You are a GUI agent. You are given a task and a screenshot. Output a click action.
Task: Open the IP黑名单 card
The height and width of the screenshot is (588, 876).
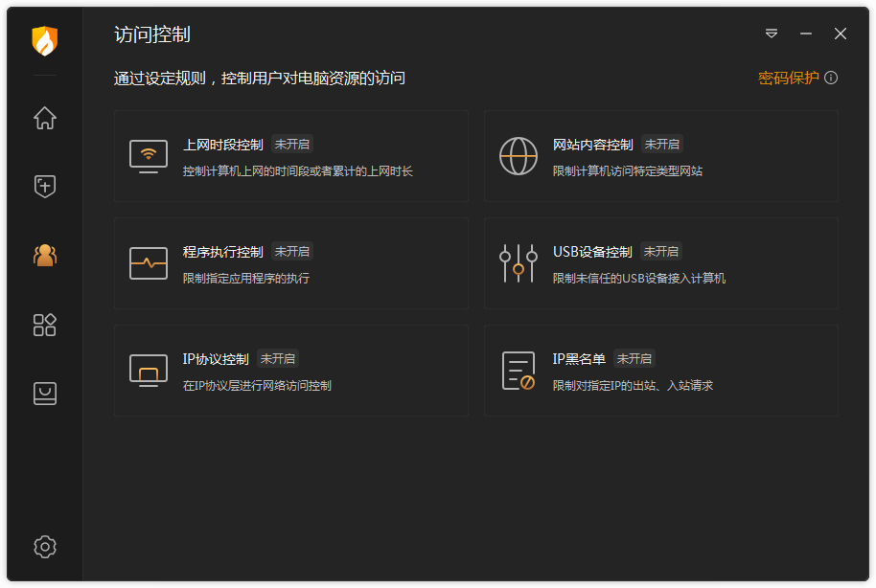click(661, 371)
